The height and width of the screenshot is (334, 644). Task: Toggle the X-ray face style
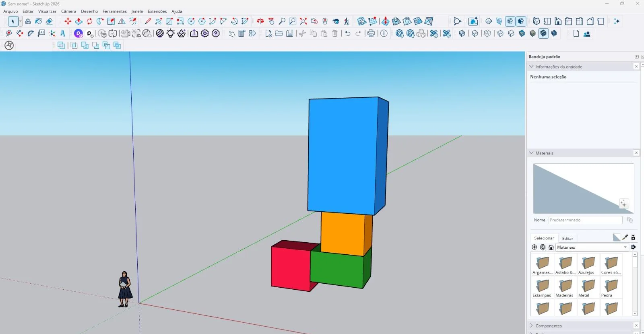(462, 33)
